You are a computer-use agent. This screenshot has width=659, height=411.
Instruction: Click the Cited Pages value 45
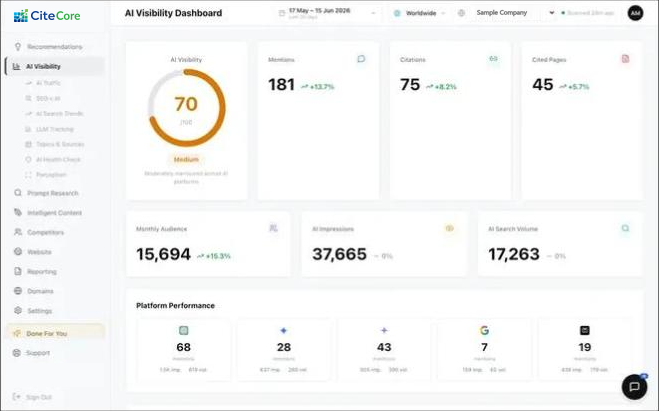coord(543,85)
